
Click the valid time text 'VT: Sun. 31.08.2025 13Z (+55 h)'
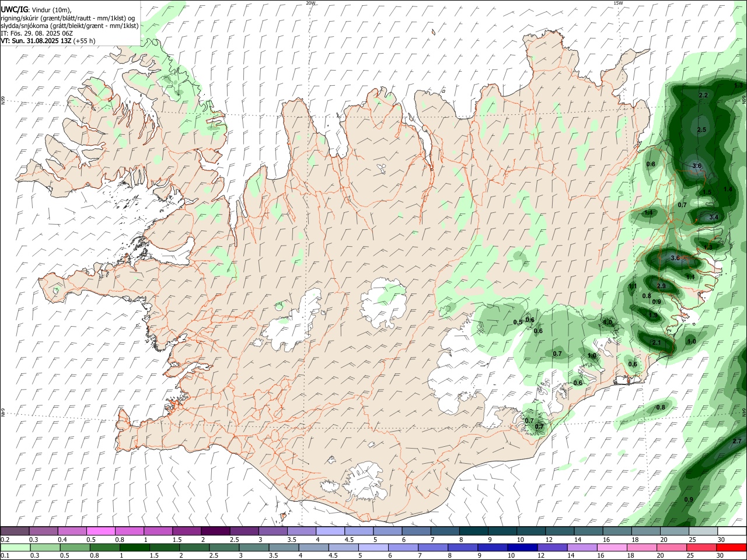pyautogui.click(x=48, y=41)
